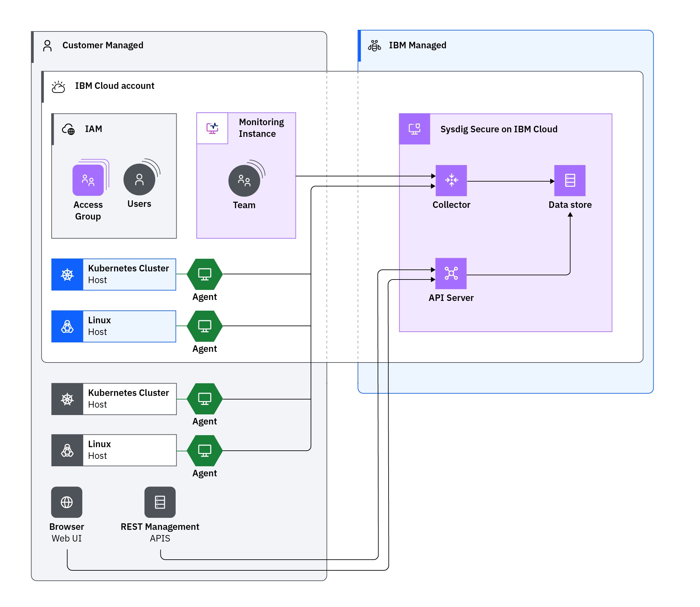The height and width of the screenshot is (607, 700).
Task: Click the 'Browser Web UI' caption
Action: click(67, 533)
